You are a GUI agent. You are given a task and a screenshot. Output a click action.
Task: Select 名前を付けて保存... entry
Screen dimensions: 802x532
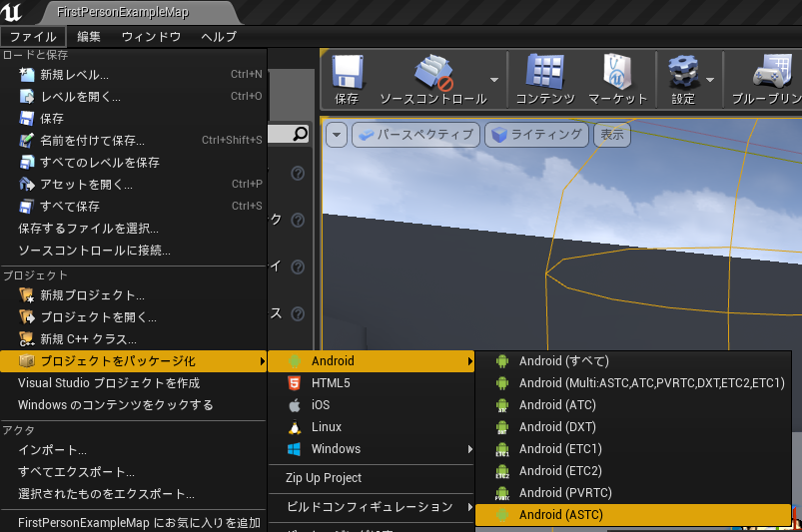point(134,141)
